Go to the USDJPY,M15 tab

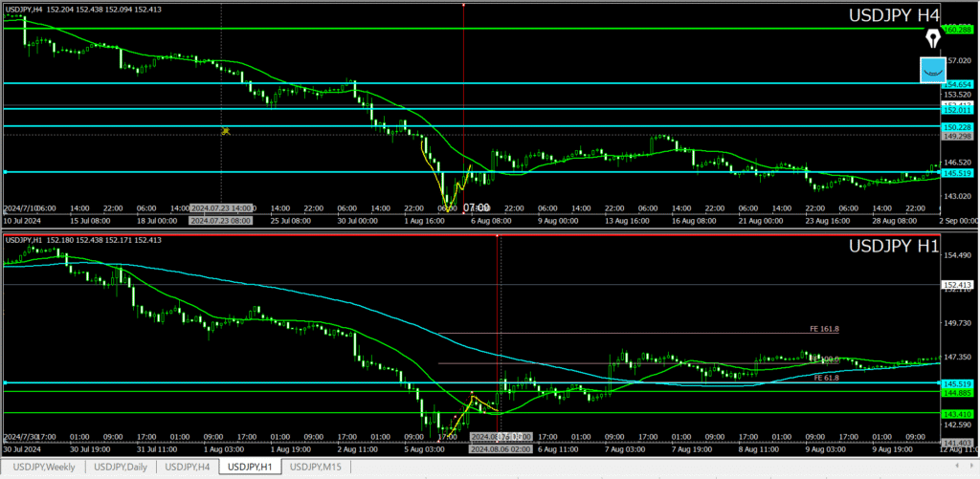click(316, 467)
